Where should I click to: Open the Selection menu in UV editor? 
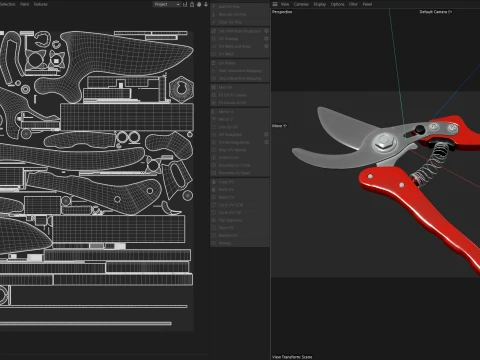8,4
